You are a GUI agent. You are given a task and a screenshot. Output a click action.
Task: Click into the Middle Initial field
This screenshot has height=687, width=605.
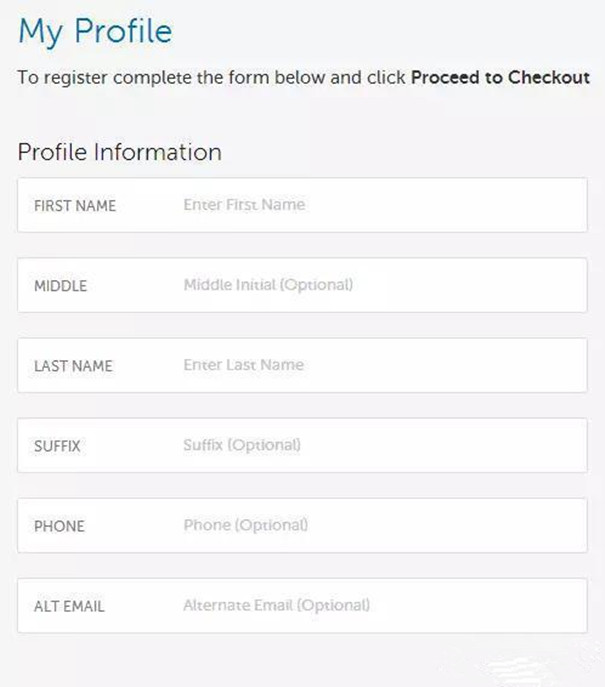pyautogui.click(x=380, y=285)
